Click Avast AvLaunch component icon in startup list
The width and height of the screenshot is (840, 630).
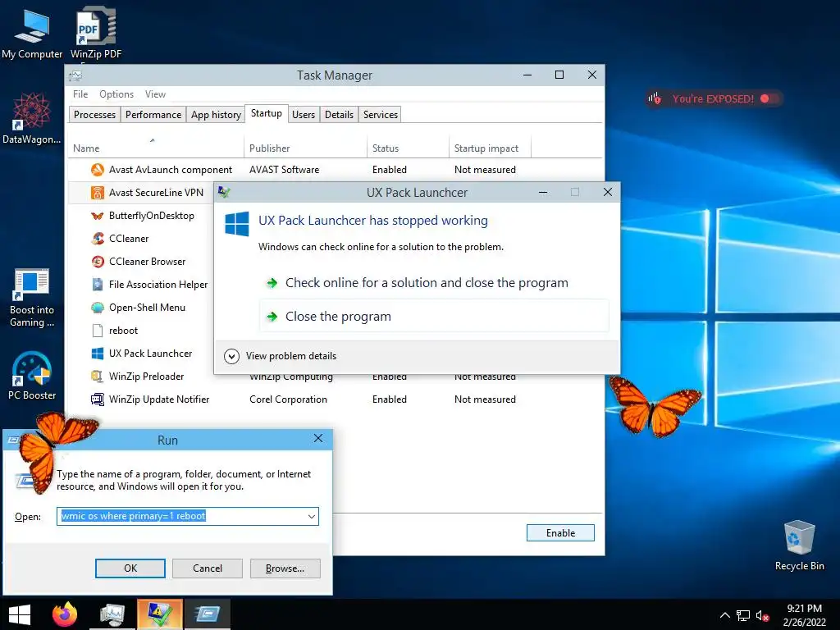tap(98, 170)
